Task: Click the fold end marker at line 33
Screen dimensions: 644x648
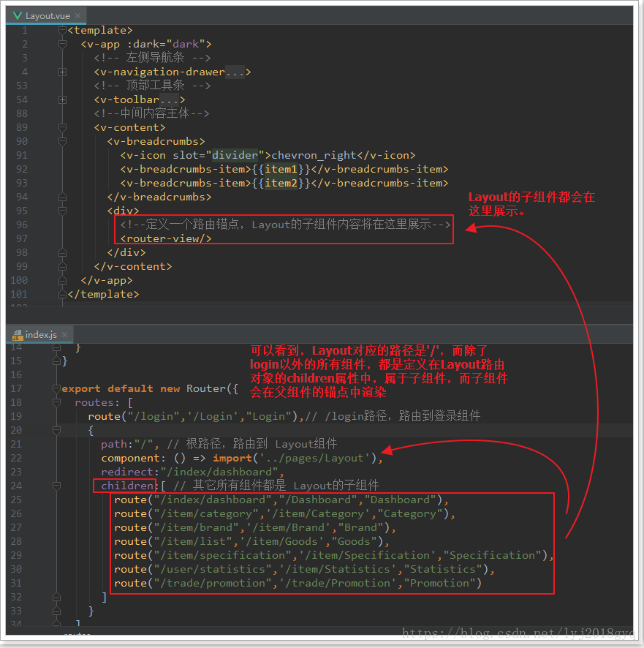Action: [56, 611]
